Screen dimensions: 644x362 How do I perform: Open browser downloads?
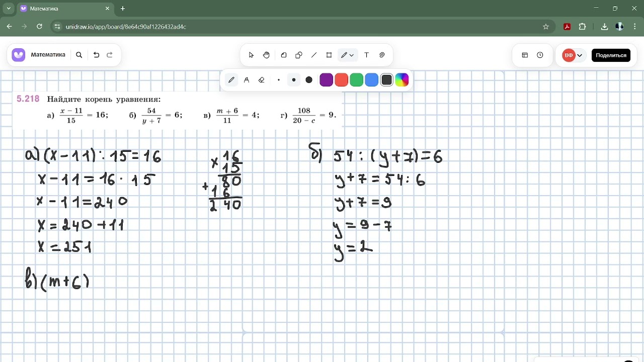point(605,27)
